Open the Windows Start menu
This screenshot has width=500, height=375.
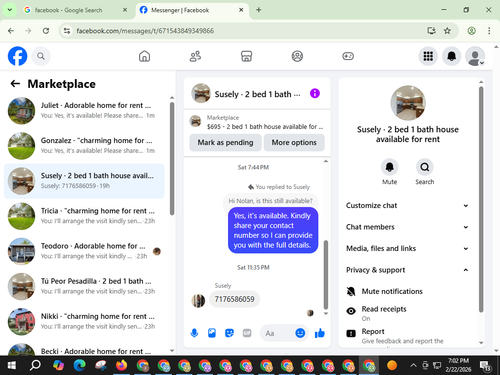point(11,365)
